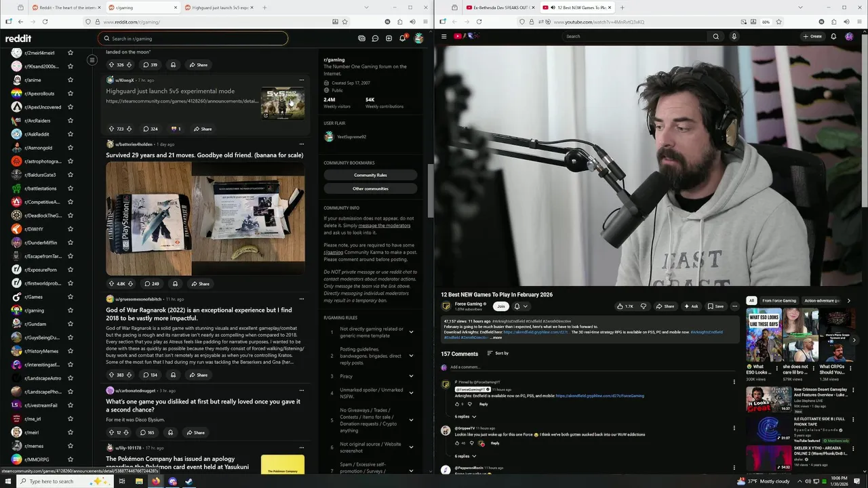868x488 pixels.
Task: Select the All recommendations chip
Action: pyautogui.click(x=751, y=300)
